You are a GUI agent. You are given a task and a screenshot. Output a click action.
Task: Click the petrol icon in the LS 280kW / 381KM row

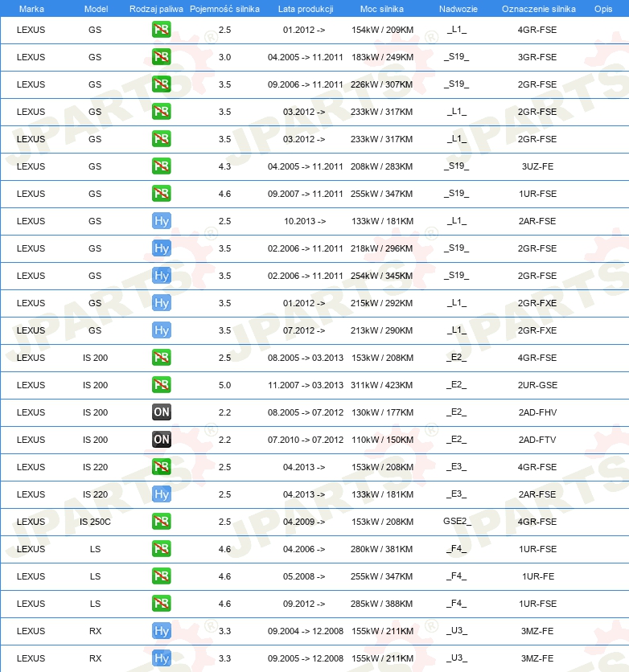[161, 548]
